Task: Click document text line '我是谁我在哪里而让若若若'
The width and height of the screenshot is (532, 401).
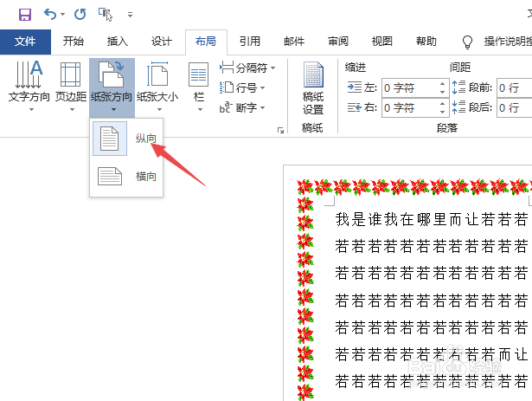Action: tap(432, 219)
